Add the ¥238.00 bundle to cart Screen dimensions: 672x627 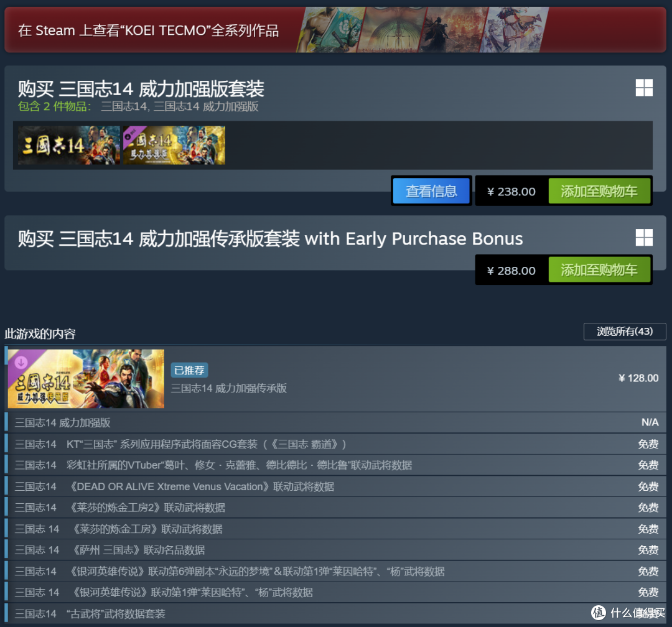coord(599,191)
